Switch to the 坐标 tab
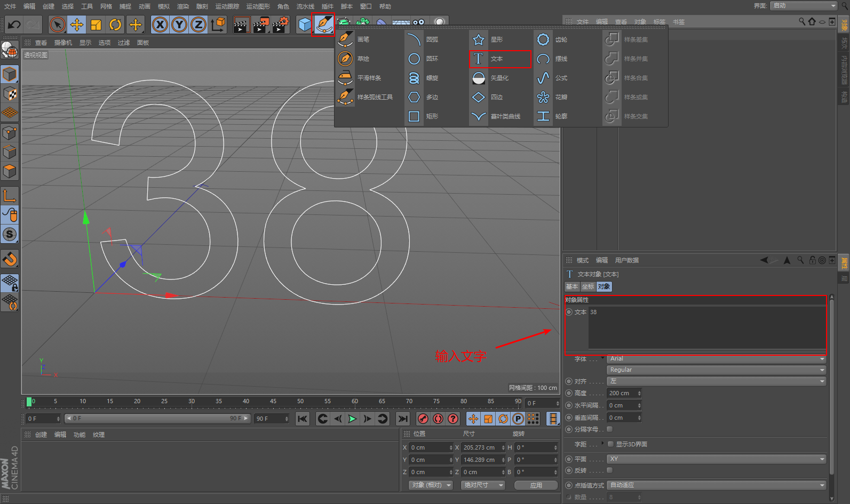The width and height of the screenshot is (850, 504). coord(588,286)
